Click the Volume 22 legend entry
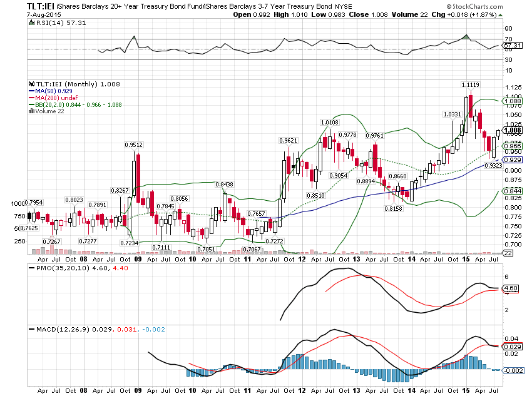Image resolution: width=532 pixels, height=396 pixels. 49,111
